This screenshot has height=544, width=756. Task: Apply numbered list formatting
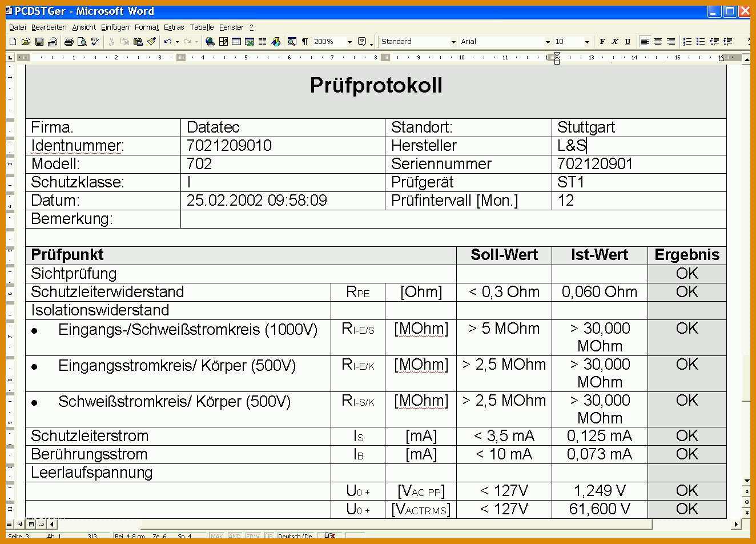pyautogui.click(x=687, y=42)
